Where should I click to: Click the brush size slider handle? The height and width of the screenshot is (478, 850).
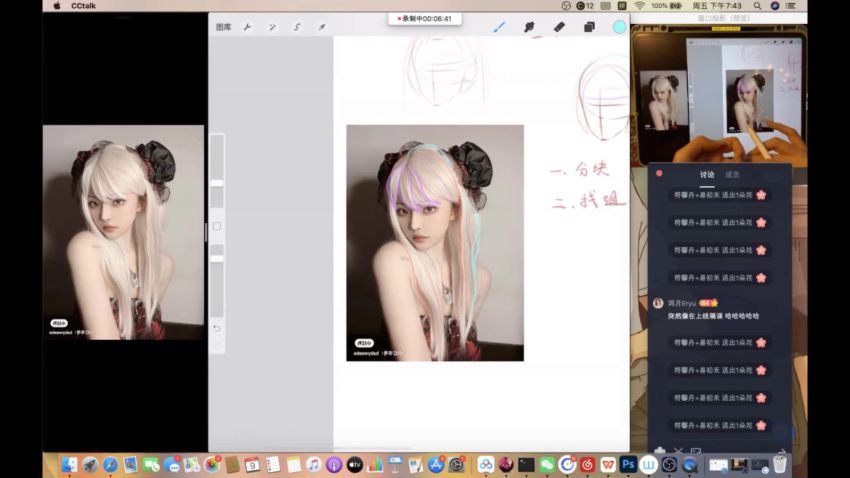click(x=216, y=183)
